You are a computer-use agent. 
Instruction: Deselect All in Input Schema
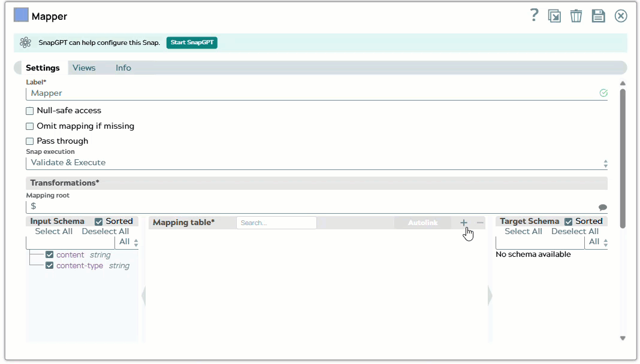[105, 232]
